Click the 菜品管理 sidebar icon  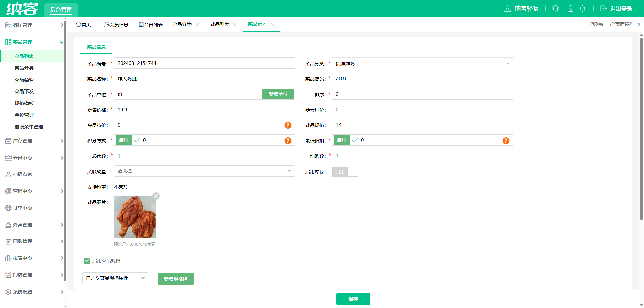pos(8,42)
